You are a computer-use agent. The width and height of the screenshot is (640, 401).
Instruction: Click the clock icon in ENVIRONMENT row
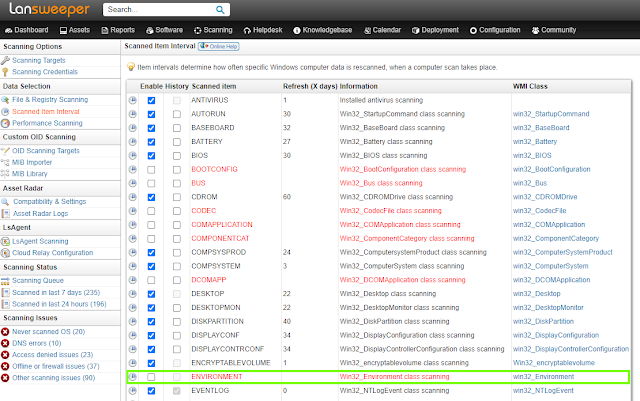(133, 377)
